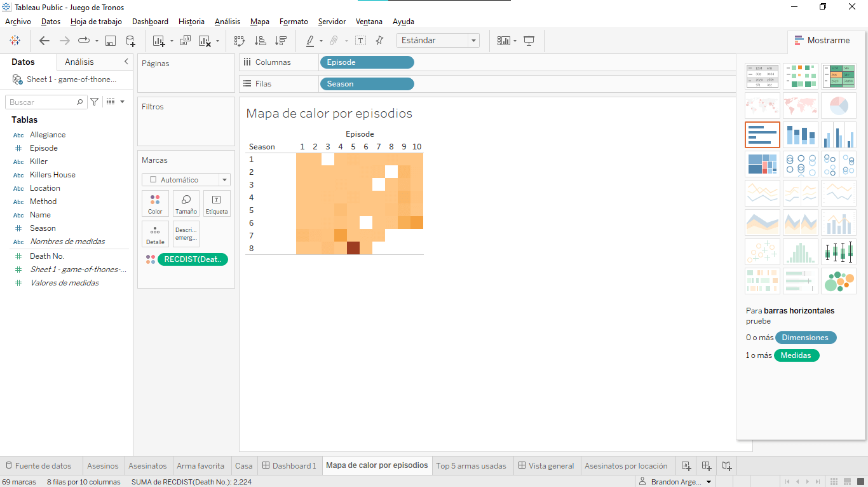Screen dimensions: 868x487
Task: Select the Killers House field
Action: tap(53, 175)
